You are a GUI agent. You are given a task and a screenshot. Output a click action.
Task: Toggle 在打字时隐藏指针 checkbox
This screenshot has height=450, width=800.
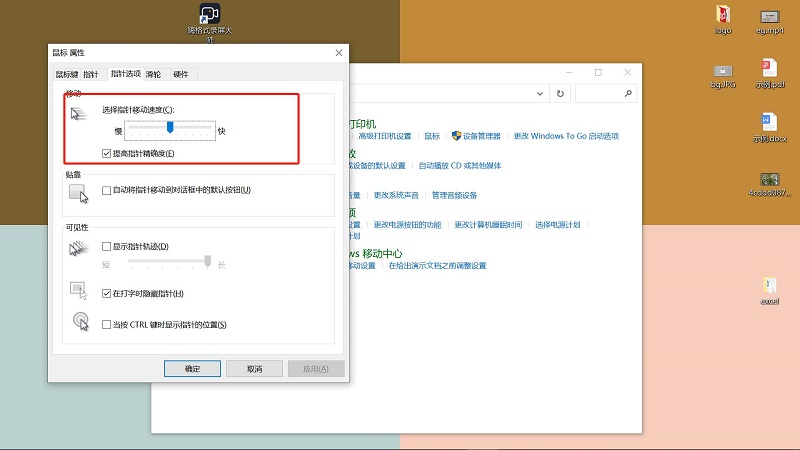[107, 294]
